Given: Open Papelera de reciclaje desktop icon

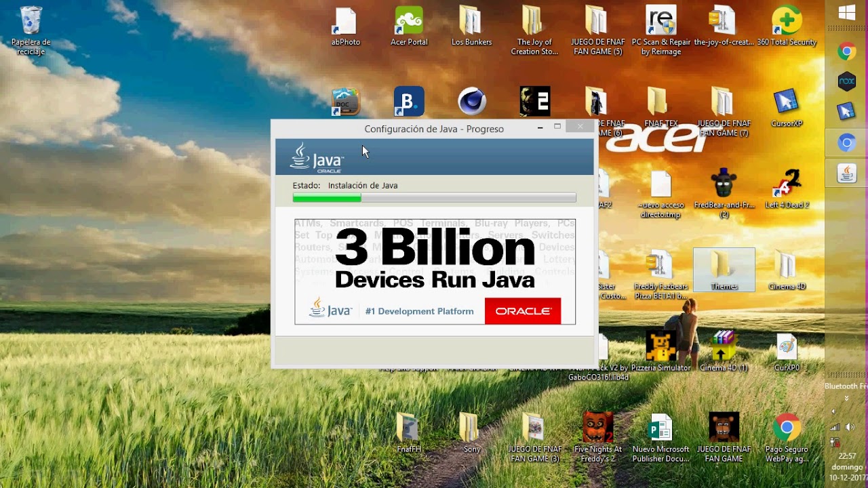Looking at the screenshot, I should pos(31,31).
